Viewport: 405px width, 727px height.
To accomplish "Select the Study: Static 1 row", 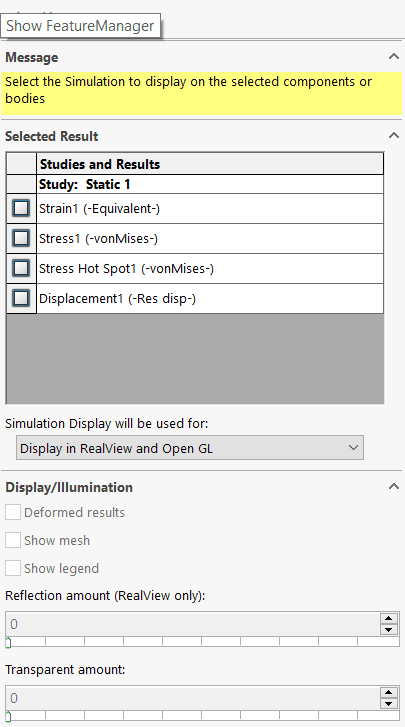I will click(195, 185).
